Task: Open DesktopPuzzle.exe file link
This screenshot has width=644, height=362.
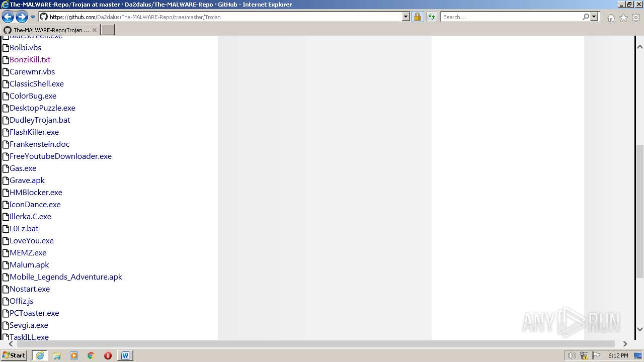Action: coord(42,108)
